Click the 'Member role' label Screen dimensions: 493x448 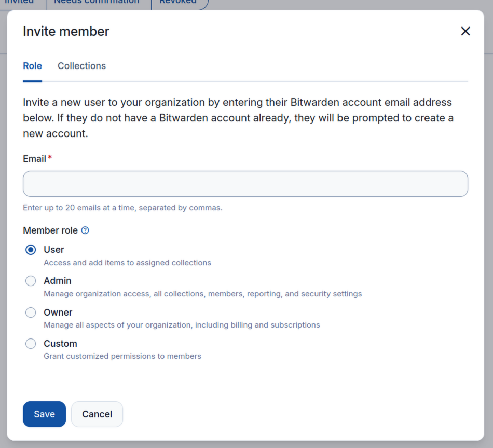point(50,230)
